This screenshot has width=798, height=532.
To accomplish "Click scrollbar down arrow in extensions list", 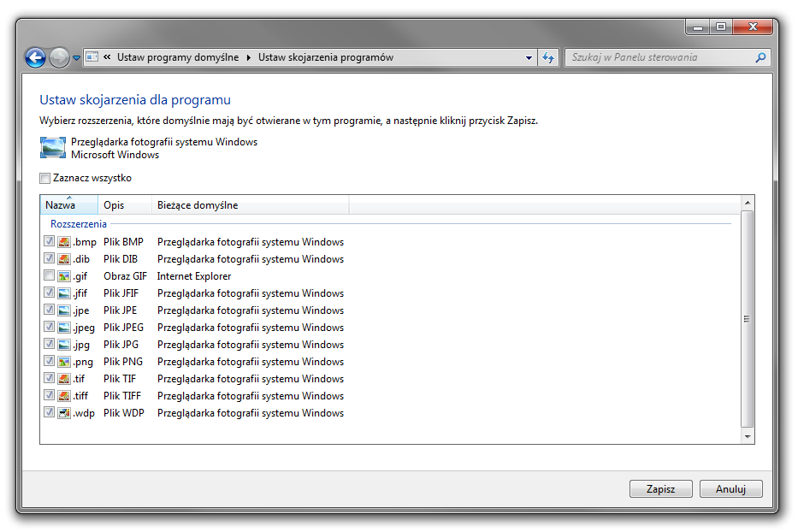I will (x=747, y=437).
